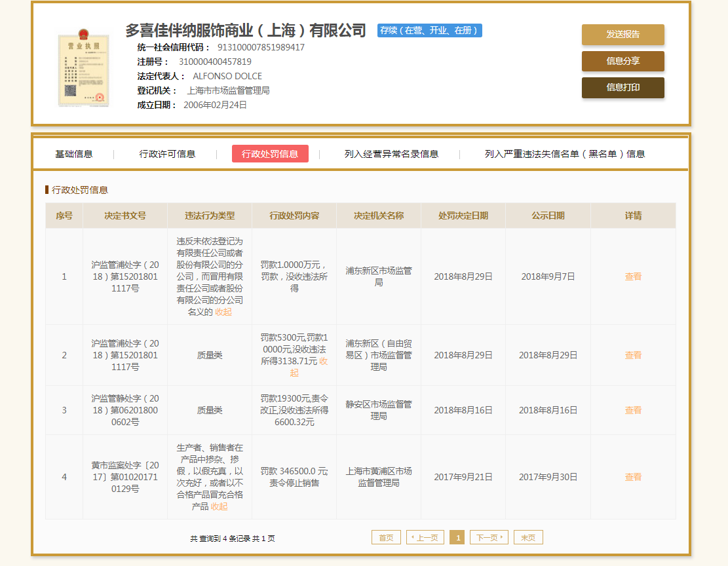Click establishment date 2006年02月24日
The image size is (728, 566).
click(215, 105)
